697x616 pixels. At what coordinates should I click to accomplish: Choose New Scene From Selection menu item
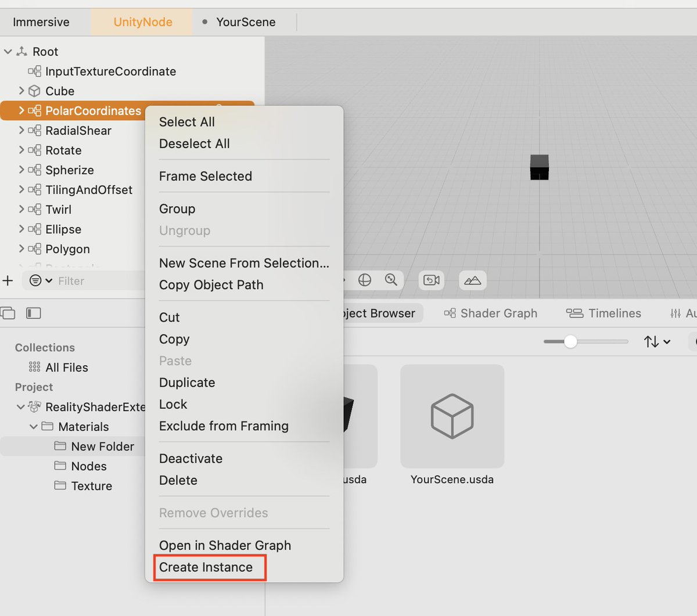(244, 263)
